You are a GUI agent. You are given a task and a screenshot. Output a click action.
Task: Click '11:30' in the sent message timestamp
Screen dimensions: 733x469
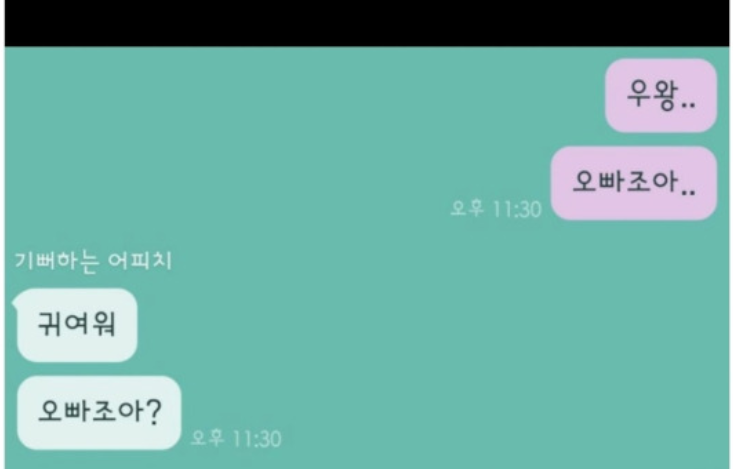[517, 209]
